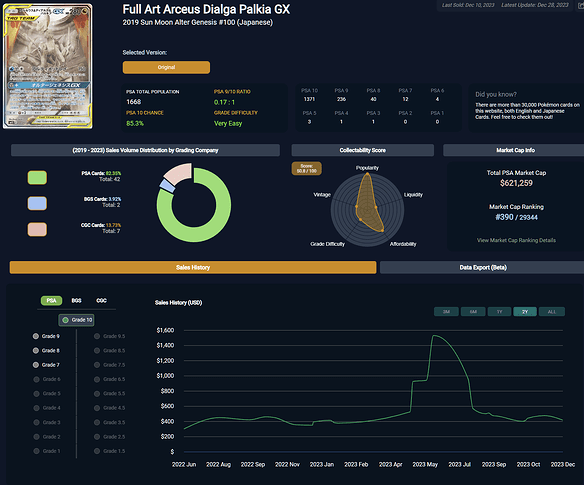Set chart range to 2Y
Screen dimensions: 584x485
click(525, 312)
